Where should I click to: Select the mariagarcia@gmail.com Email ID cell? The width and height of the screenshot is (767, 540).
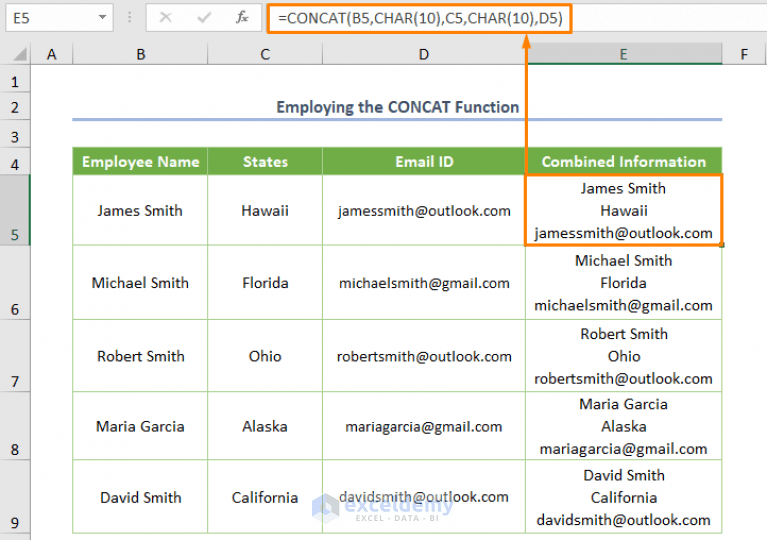424,426
